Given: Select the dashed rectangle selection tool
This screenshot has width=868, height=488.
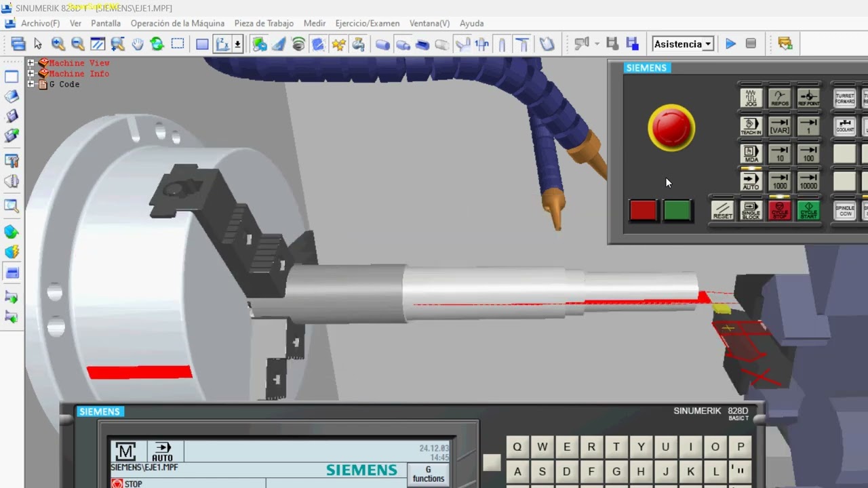Looking at the screenshot, I should click(x=178, y=44).
